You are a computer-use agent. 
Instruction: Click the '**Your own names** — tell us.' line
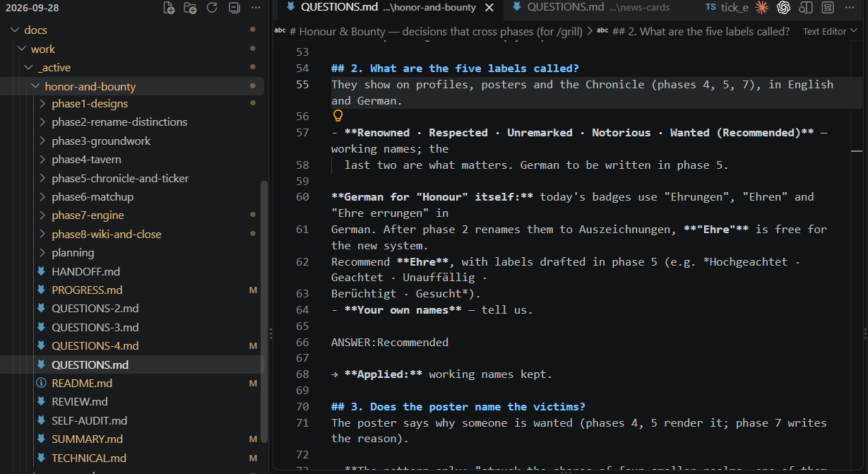click(x=432, y=310)
